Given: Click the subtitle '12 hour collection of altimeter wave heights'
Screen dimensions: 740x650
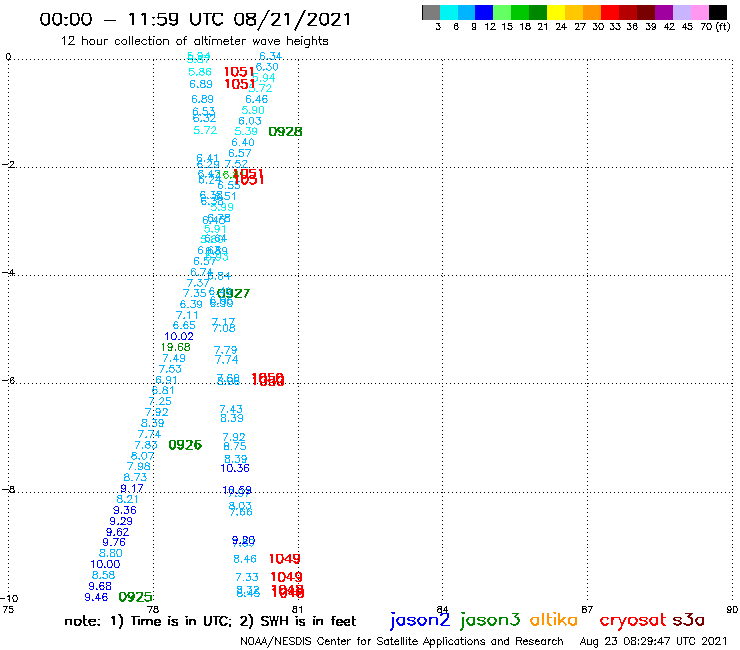Looking at the screenshot, I should (x=194, y=41).
